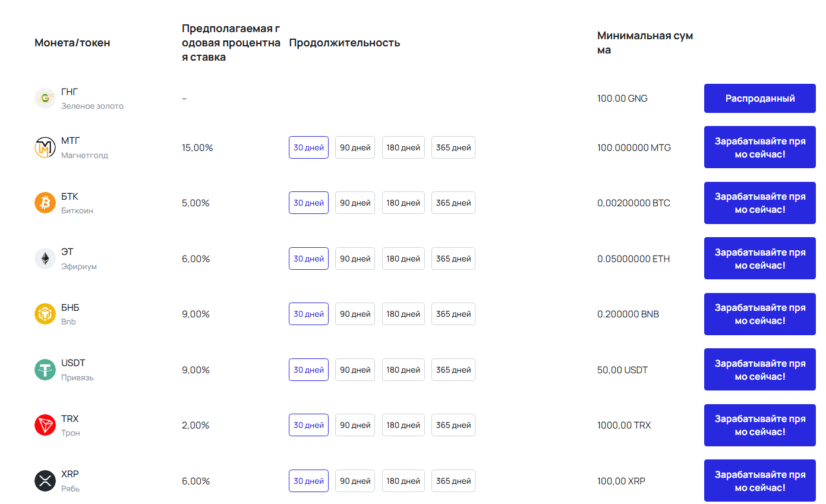Click the GNG green gold coin icon
826x504 pixels.
pos(45,99)
